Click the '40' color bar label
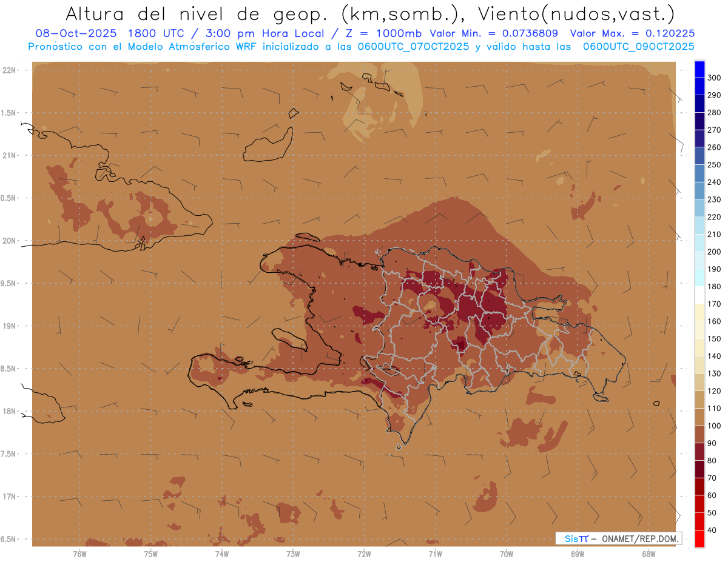 coord(712,530)
